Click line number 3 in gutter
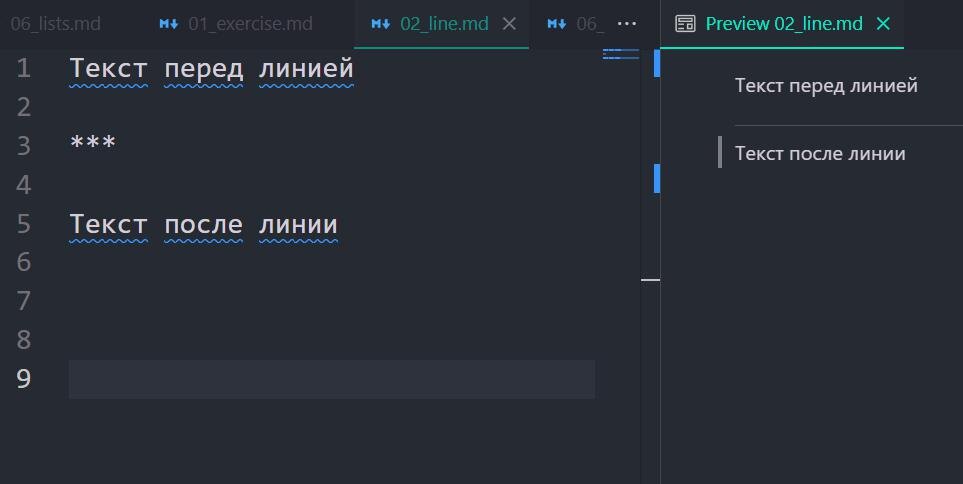The image size is (963, 484). [x=23, y=146]
